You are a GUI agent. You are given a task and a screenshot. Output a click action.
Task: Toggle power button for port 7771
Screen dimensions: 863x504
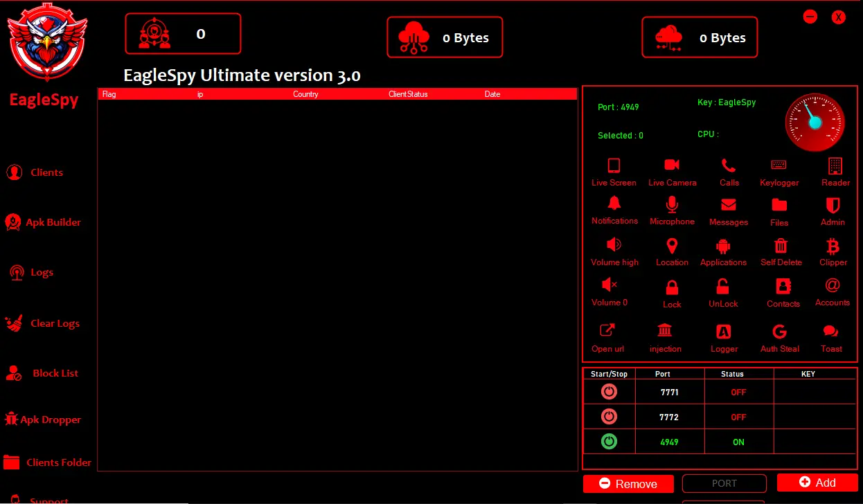609,392
